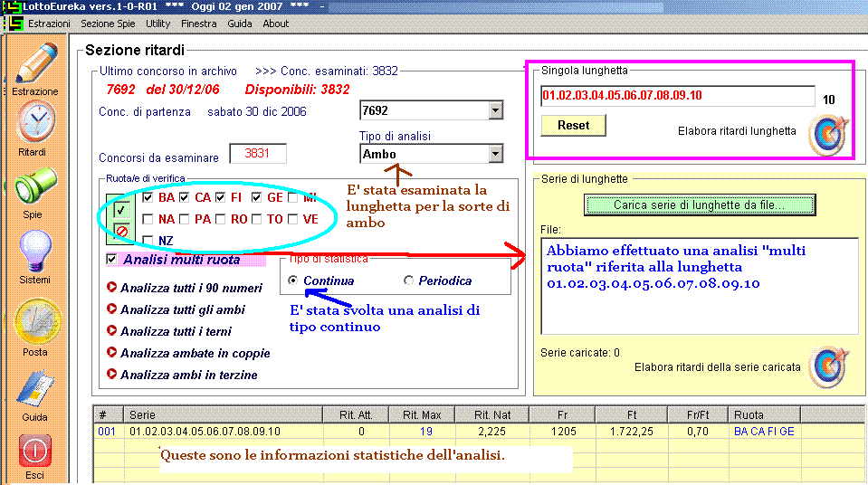Open the Estrazione pencil icon in sidebar
Screen dimensions: 868x485
(35, 63)
